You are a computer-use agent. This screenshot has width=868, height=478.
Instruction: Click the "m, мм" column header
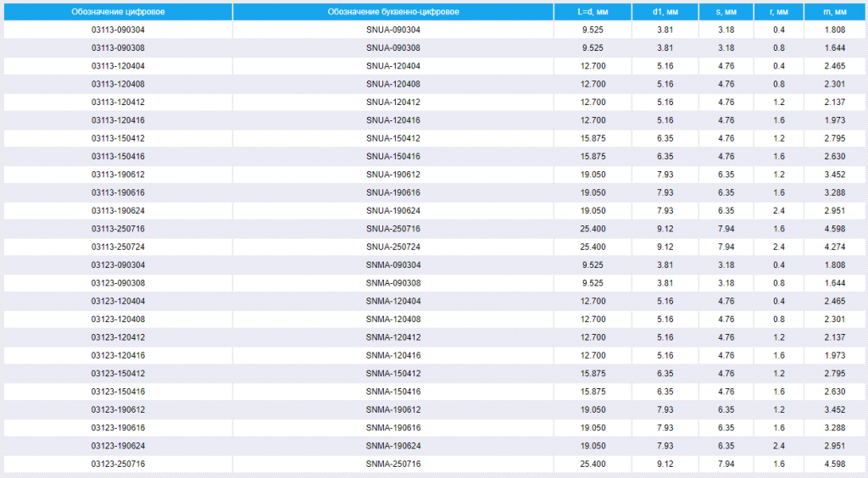(x=835, y=12)
